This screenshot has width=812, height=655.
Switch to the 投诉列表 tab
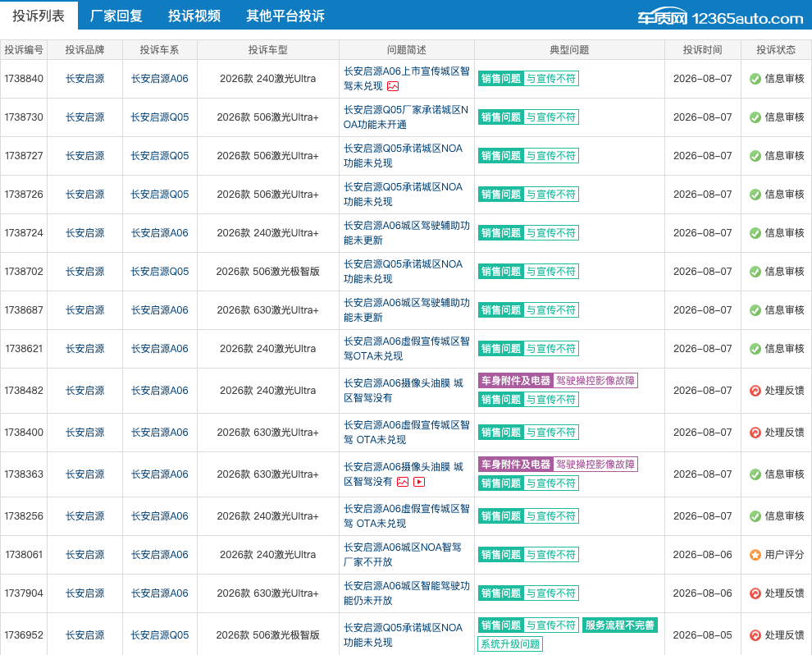point(39,16)
